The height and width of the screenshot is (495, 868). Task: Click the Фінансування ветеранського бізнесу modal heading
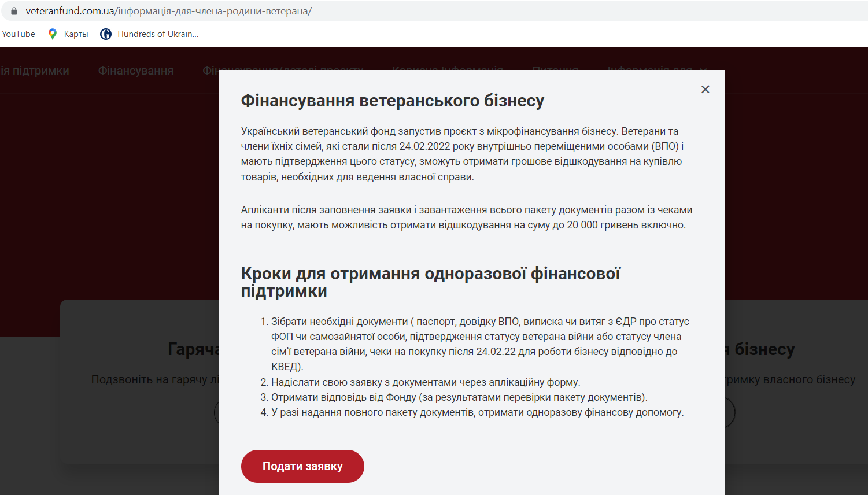392,101
